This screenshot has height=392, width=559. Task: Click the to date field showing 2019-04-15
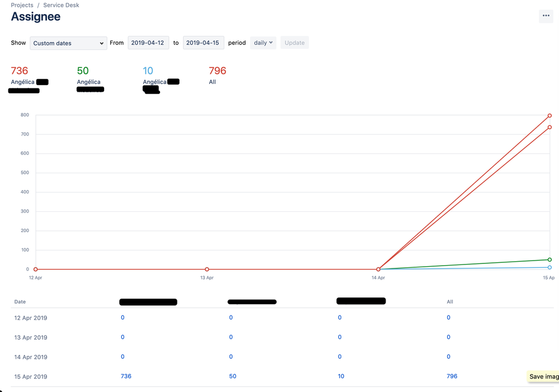203,42
